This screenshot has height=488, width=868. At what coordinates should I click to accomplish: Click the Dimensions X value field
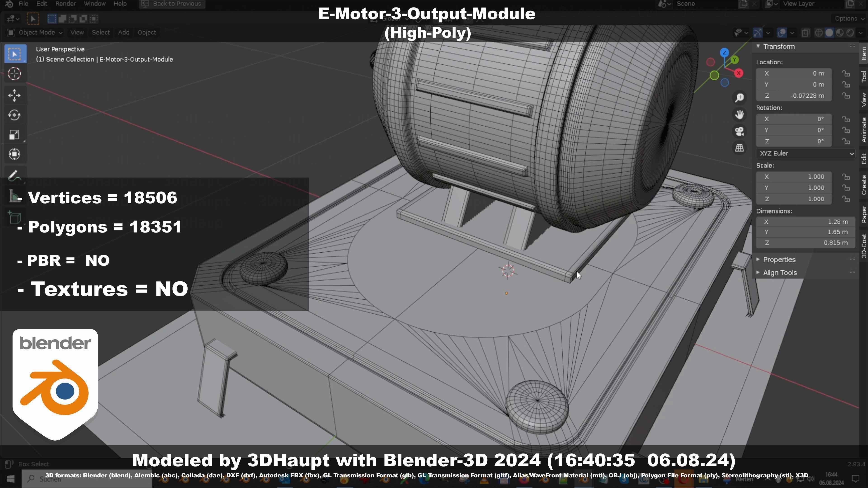point(805,222)
